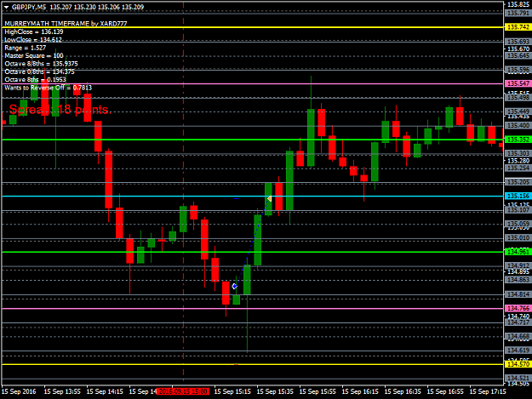Click the 135.825 price scale value
Viewport: 532px width, 399px height.
pos(518,5)
